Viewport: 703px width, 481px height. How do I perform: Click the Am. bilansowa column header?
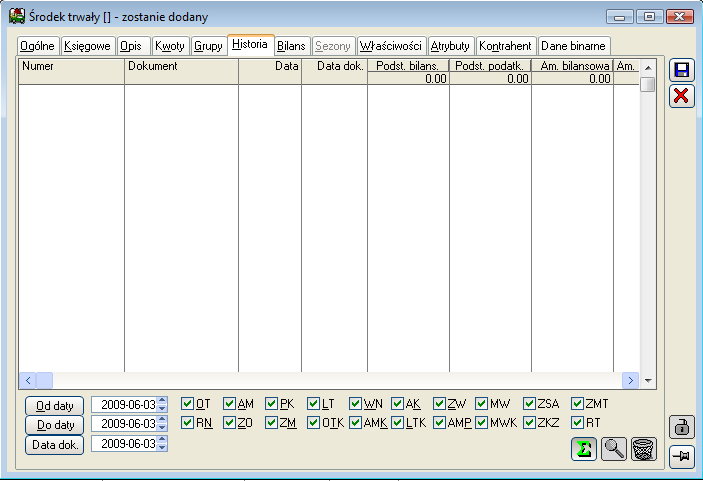pos(572,66)
